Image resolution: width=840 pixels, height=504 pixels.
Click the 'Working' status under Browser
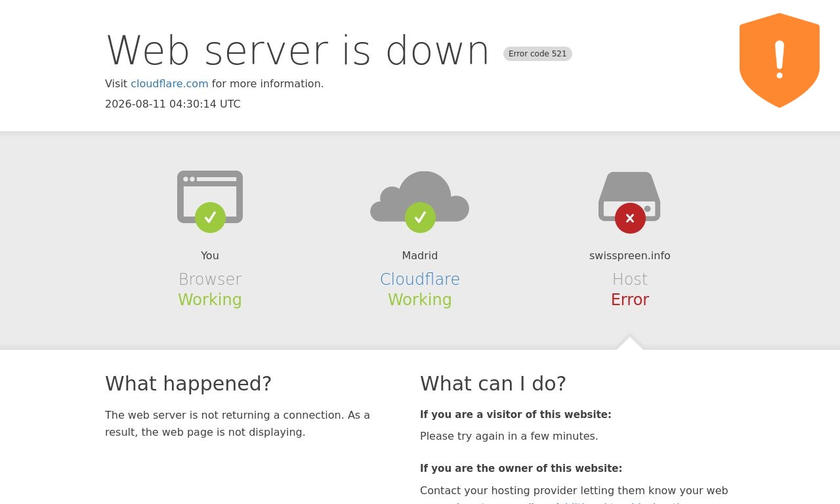click(x=210, y=300)
